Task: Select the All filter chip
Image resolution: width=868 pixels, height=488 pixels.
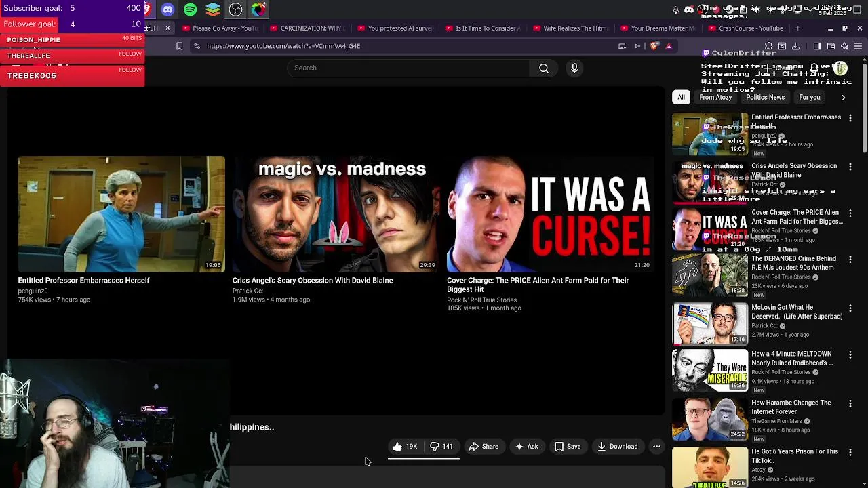Action: [x=681, y=97]
